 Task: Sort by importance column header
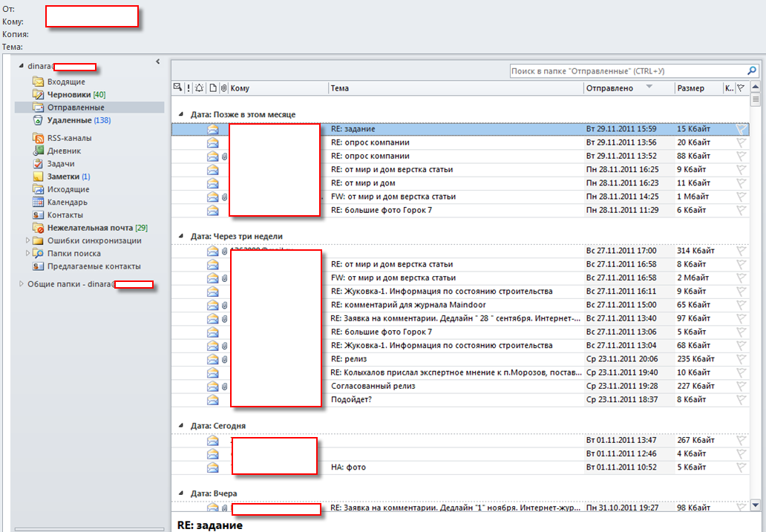[189, 88]
